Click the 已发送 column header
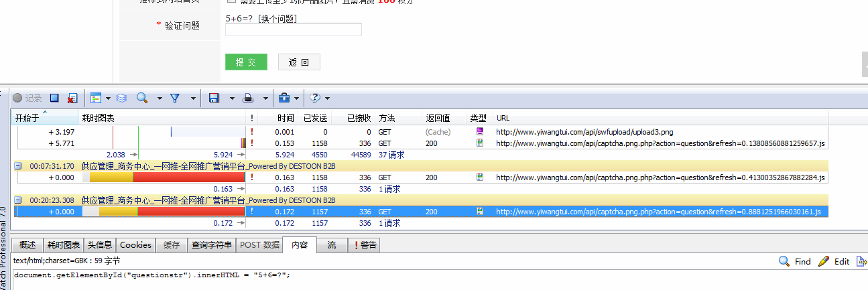Image resolution: width=868 pixels, height=290 pixels. pyautogui.click(x=314, y=118)
